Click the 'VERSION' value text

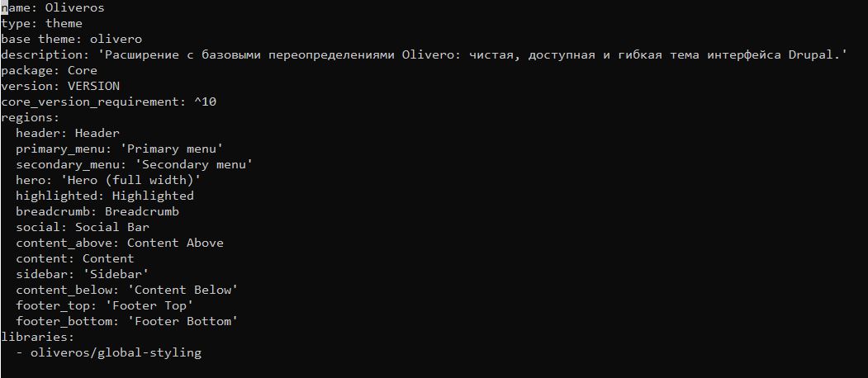[93, 87]
